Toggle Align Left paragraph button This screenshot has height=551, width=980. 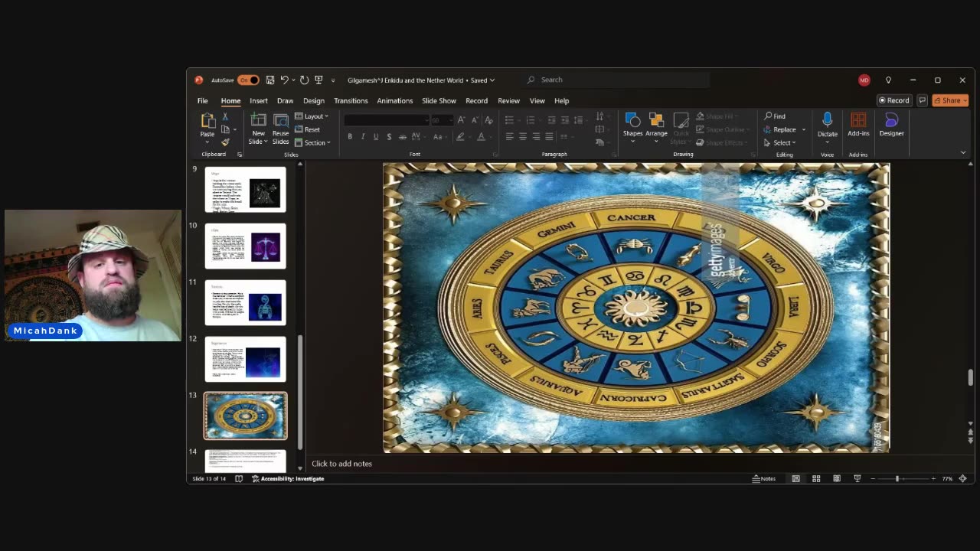point(509,137)
